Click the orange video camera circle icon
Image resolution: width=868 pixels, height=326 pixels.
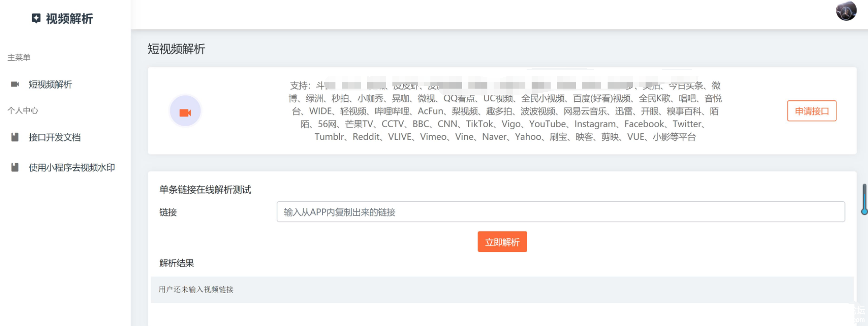coord(185,111)
